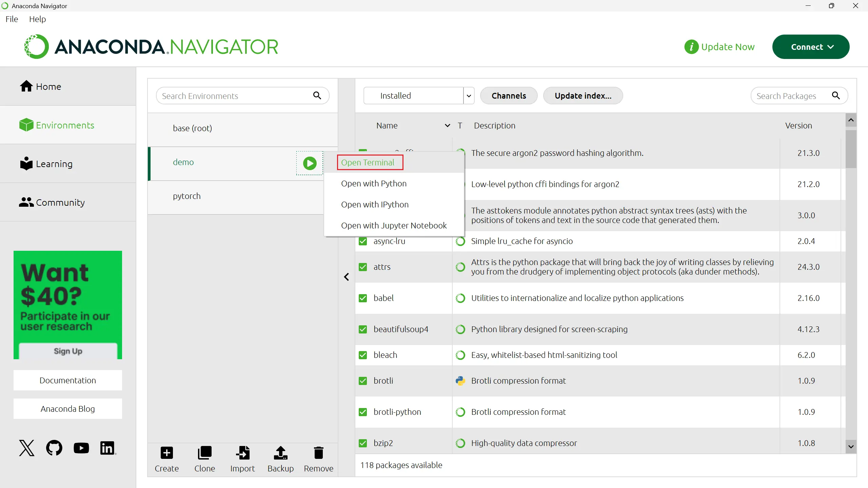Click the Remove environment trash icon
Screen dimensions: 868x488
pyautogui.click(x=318, y=453)
